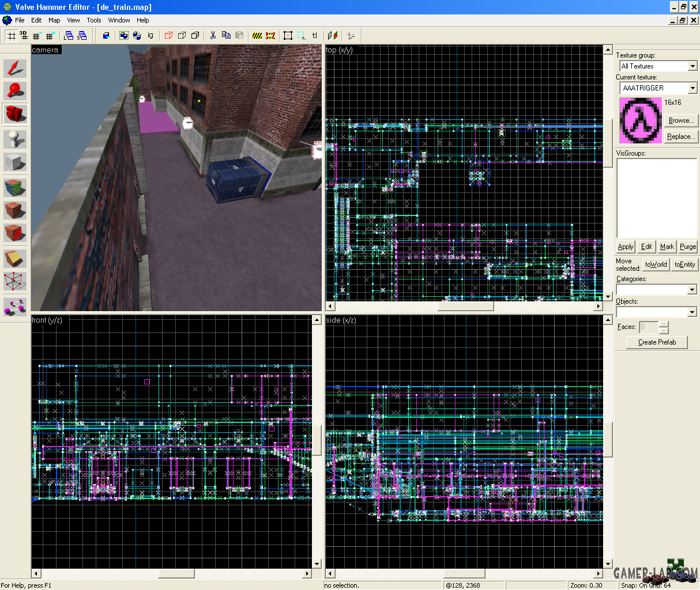Toggle the ignore groups 'ig' button
This screenshot has width=700, height=590.
point(150,36)
